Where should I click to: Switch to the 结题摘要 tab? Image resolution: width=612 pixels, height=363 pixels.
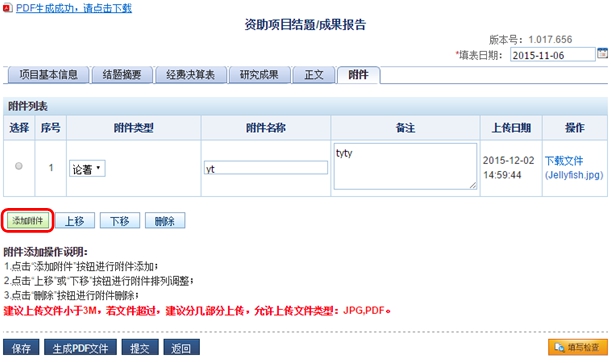click(122, 75)
